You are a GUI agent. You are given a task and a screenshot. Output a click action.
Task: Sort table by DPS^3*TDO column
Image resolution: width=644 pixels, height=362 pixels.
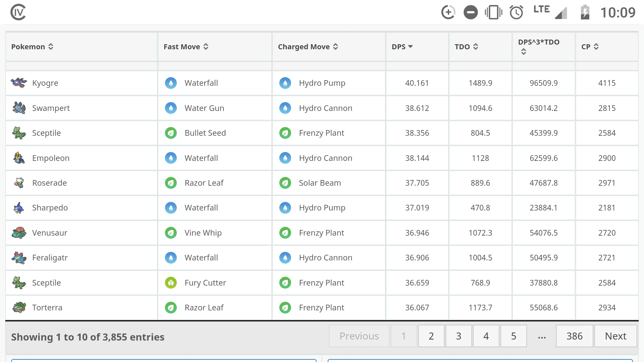pos(544,47)
